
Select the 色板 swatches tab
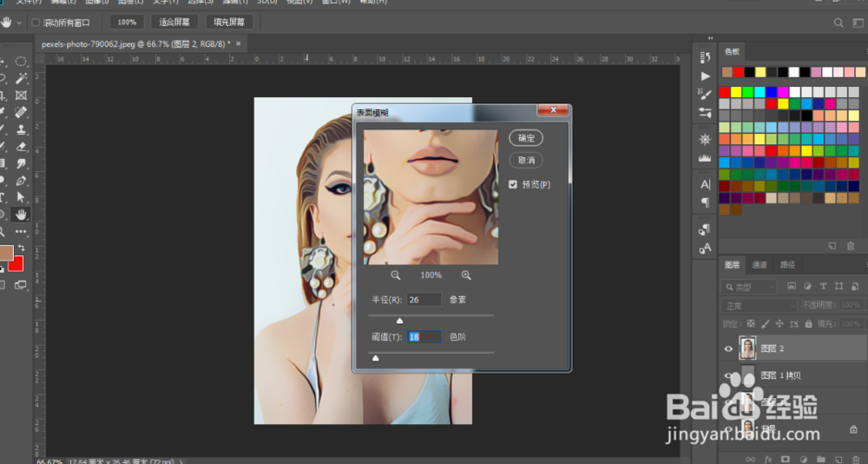click(732, 51)
